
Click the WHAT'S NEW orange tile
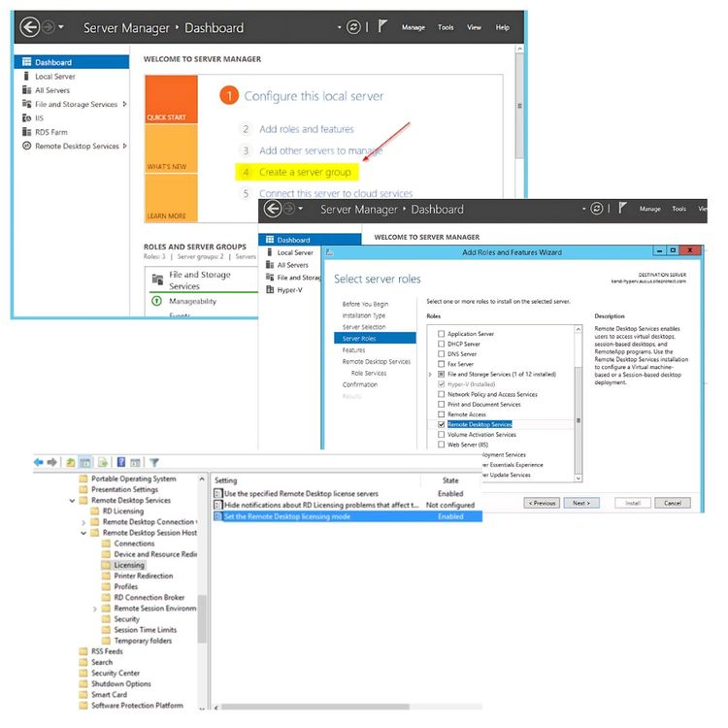pos(171,149)
